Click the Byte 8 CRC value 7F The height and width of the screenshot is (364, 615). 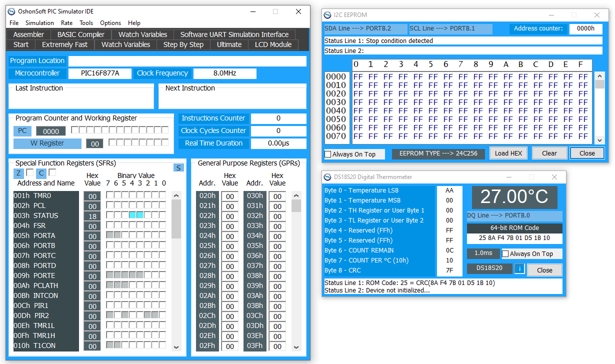449,270
